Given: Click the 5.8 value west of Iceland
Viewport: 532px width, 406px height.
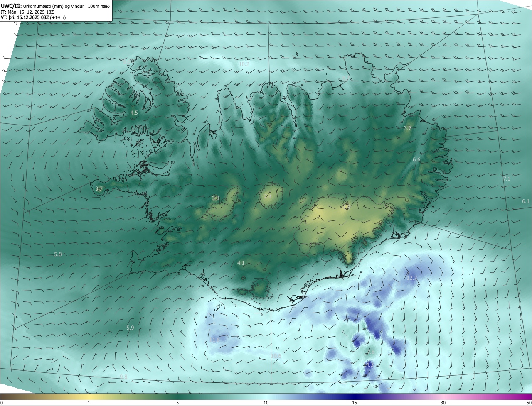Looking at the screenshot, I should coord(58,254).
